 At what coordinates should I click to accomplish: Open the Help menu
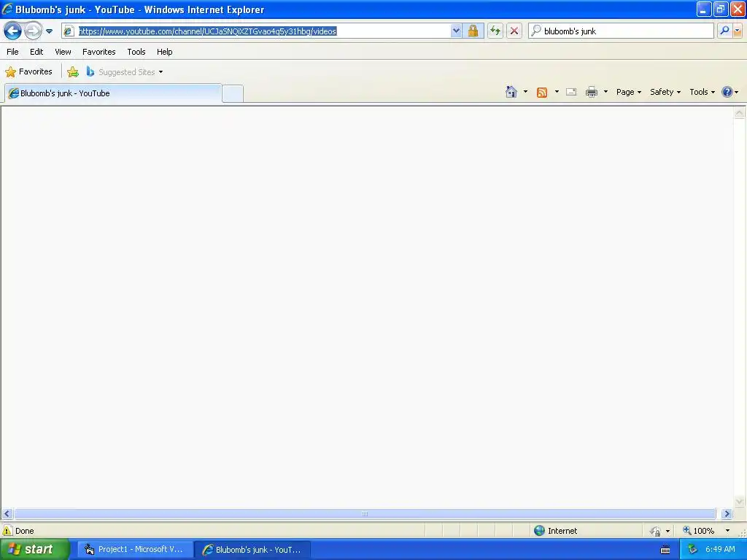point(164,52)
